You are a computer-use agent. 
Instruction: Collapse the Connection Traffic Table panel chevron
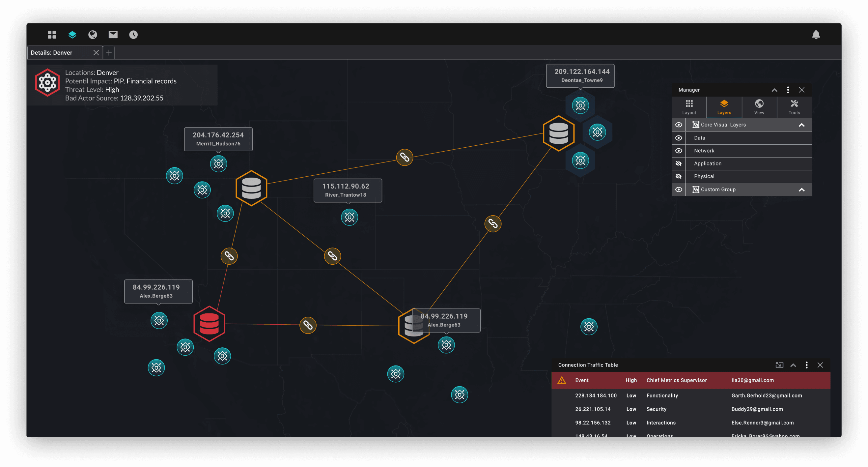point(793,365)
